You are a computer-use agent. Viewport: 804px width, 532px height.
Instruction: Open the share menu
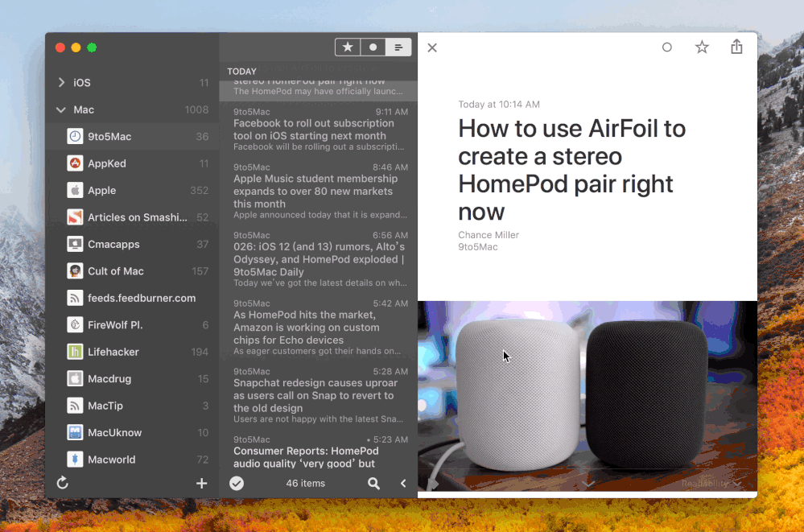(736, 47)
